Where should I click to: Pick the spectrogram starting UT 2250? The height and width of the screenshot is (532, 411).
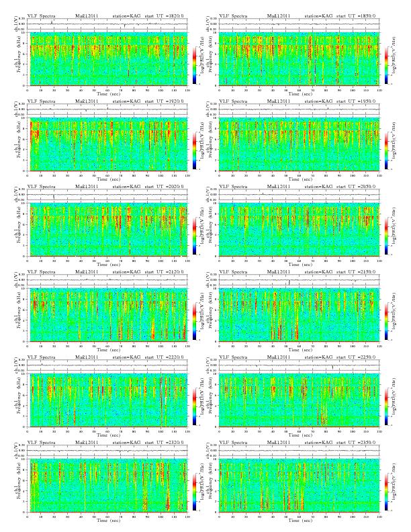coord(299,400)
